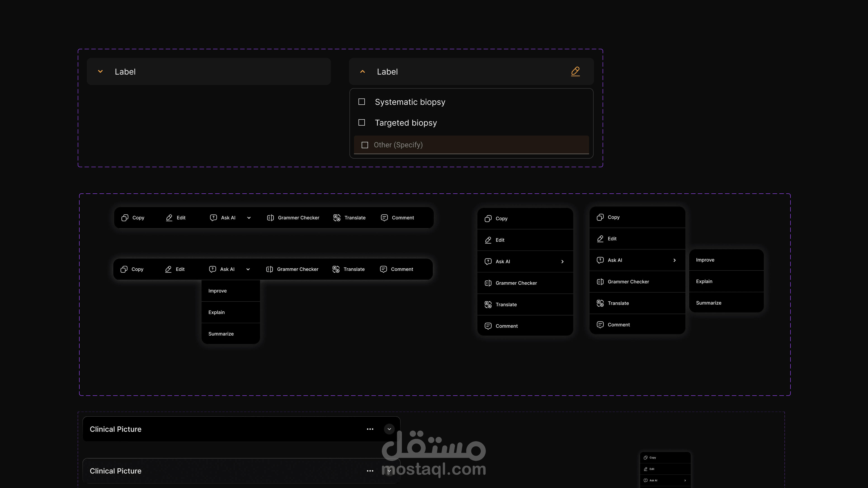Image resolution: width=868 pixels, height=488 pixels.
Task: Collapse the open Label list using the up chevron
Action: coord(363,71)
